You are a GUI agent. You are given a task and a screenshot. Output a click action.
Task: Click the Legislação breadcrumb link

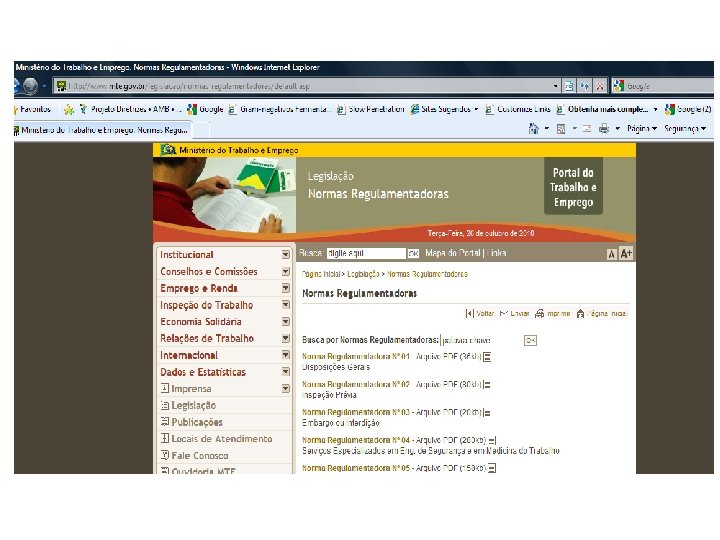click(x=363, y=274)
